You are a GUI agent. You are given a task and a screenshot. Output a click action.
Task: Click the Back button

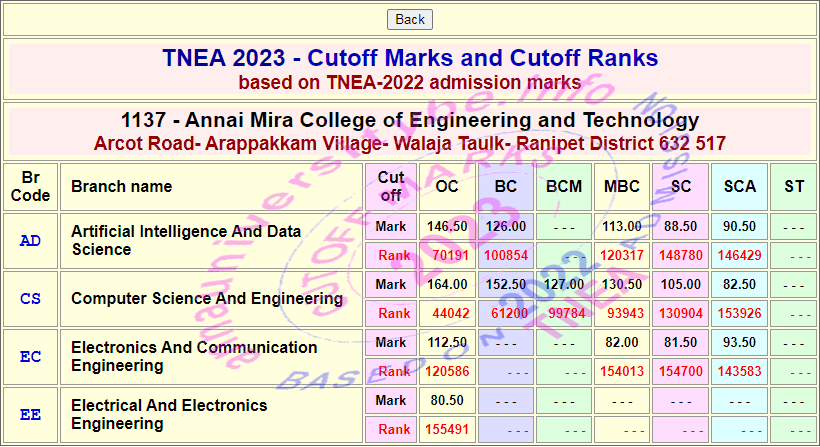coord(409,19)
